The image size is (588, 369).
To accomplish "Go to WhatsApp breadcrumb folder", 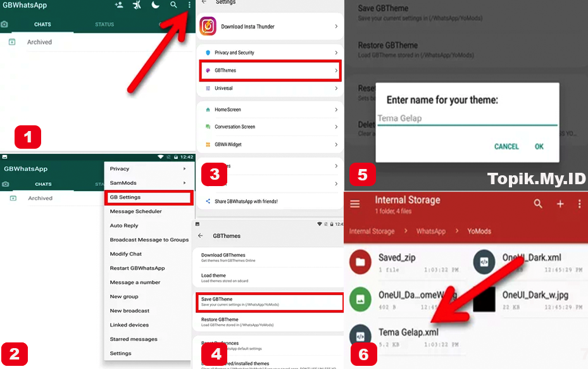I will pyautogui.click(x=431, y=232).
